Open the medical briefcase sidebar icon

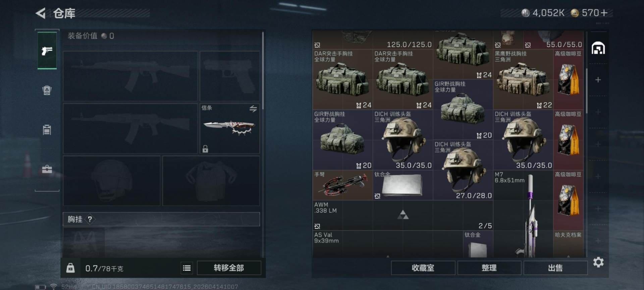pos(47,169)
